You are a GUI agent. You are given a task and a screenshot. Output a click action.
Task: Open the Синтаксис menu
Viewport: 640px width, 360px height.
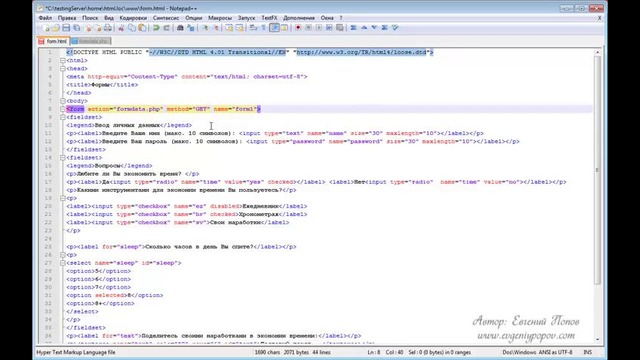coord(166,18)
